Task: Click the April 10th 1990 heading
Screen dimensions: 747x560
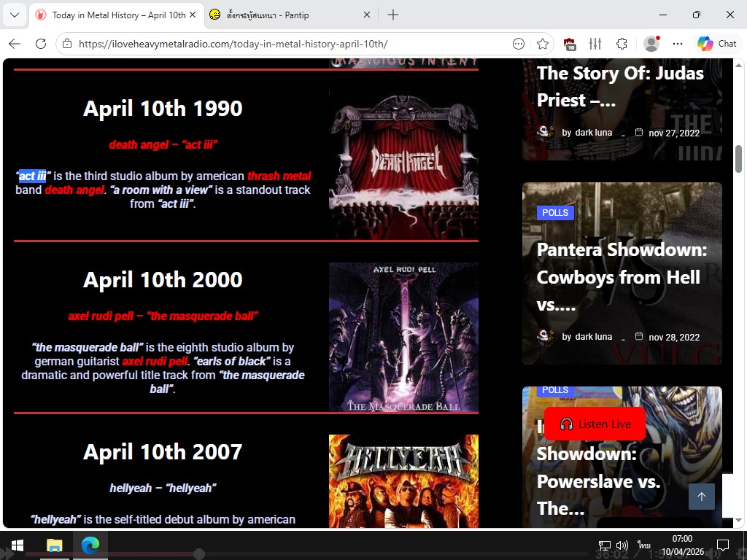Action: (163, 109)
